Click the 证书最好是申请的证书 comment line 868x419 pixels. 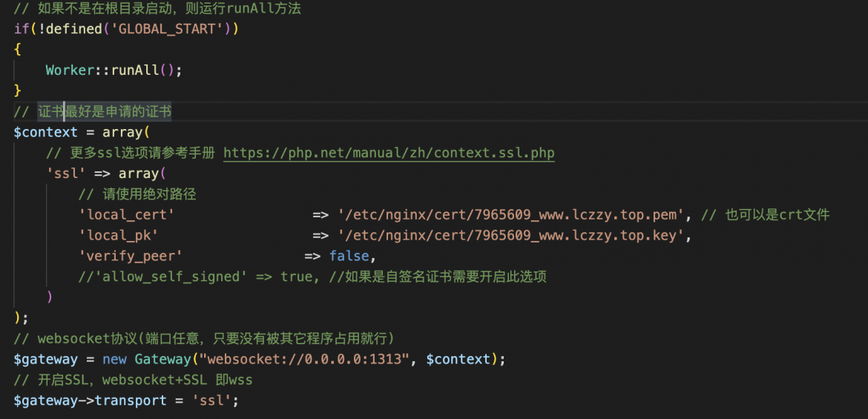click(93, 112)
